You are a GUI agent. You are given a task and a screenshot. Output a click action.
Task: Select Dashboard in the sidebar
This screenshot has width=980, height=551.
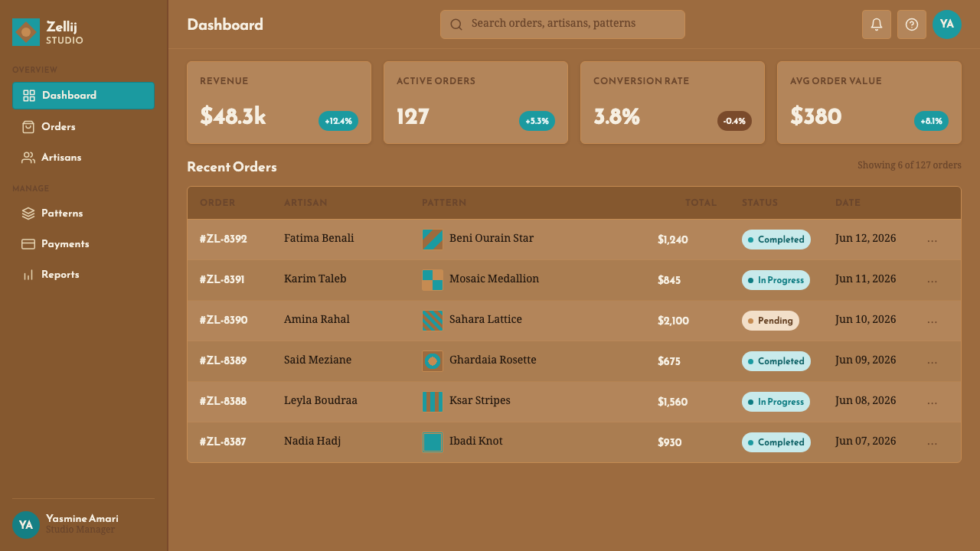[83, 96]
